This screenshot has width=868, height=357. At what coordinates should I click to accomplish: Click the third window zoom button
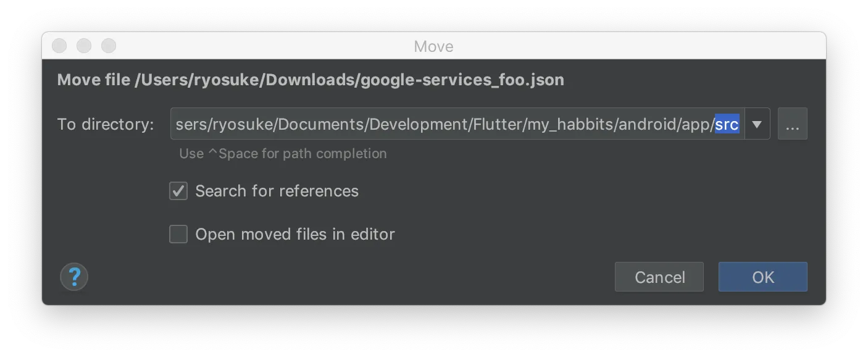[109, 46]
